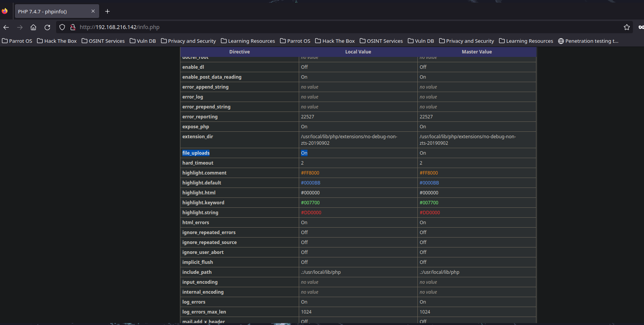The image size is (644, 325).
Task: Click the Directive column header
Action: 240,52
